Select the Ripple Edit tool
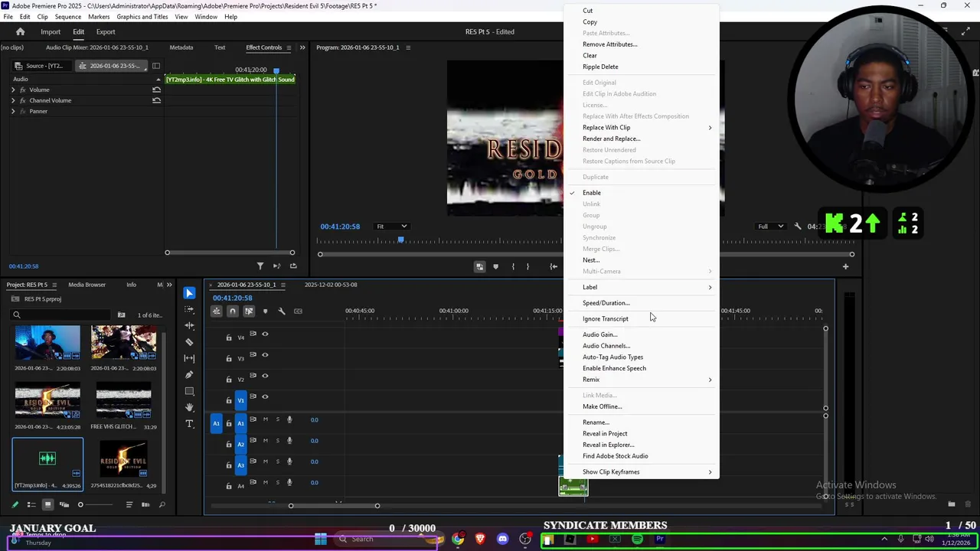Screen dimensions: 980x551 click(189, 325)
